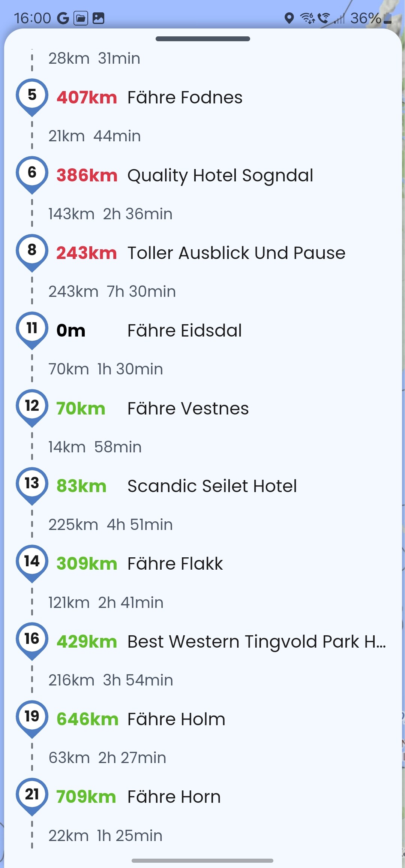Tap the waypoint 12 pin icon

[x=32, y=407]
